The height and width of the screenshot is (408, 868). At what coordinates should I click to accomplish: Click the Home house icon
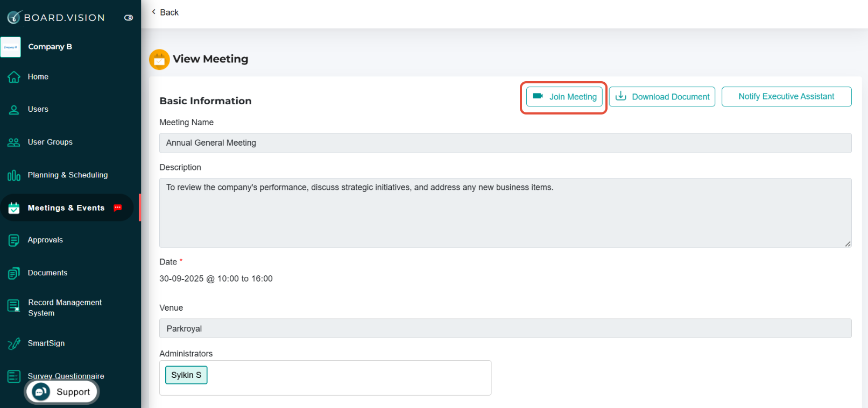click(x=14, y=77)
